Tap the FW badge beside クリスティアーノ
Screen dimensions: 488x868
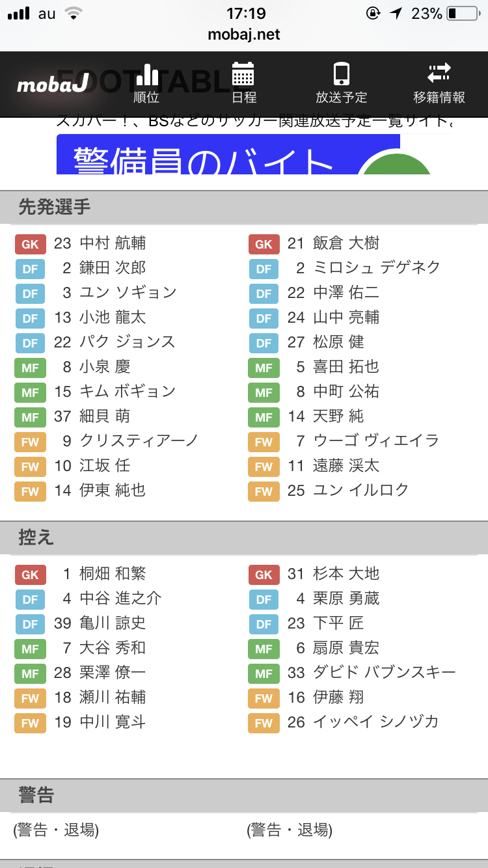click(31, 442)
